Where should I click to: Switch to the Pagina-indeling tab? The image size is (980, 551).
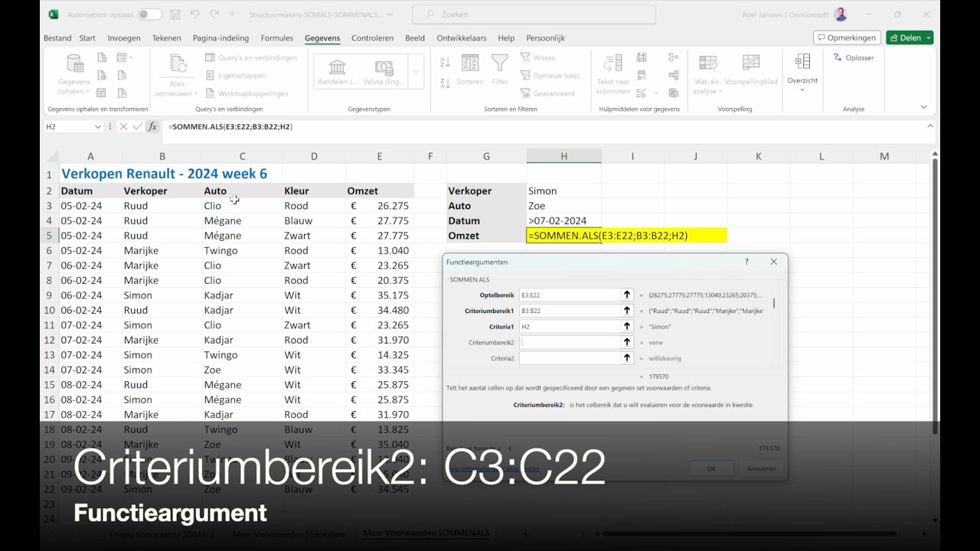(221, 38)
